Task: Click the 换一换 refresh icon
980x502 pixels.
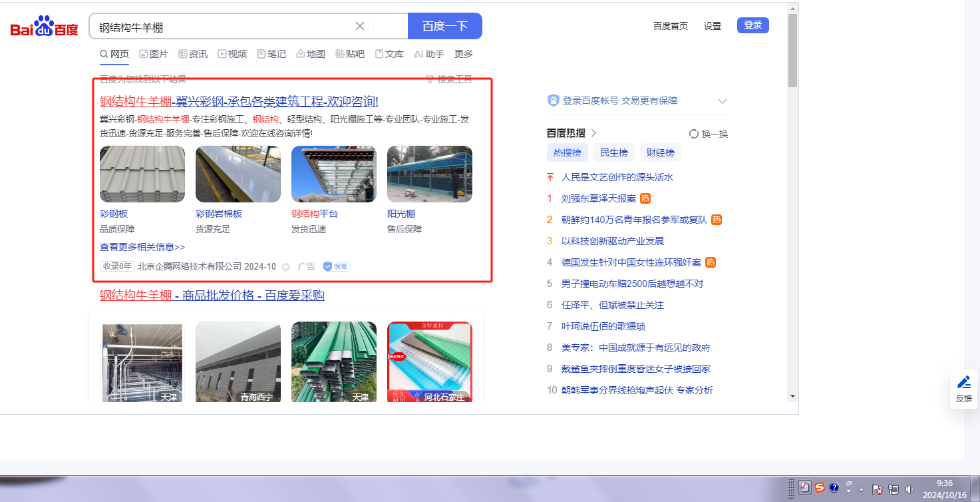Action: [694, 134]
